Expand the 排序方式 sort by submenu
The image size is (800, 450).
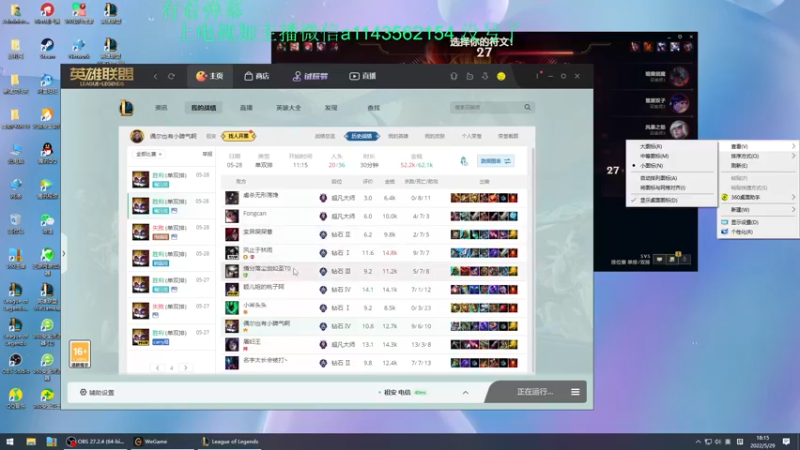759,156
